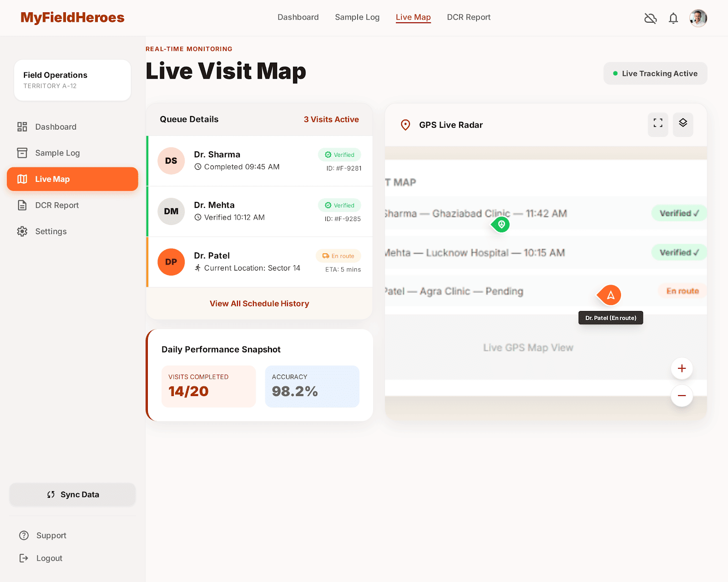Click the ETA: 5 mins text

tap(343, 270)
